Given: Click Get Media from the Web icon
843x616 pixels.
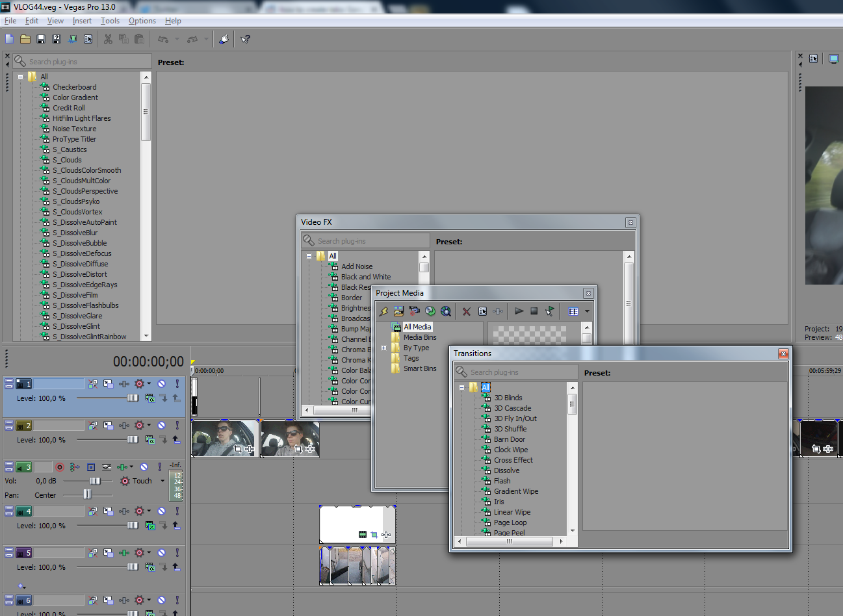Looking at the screenshot, I should [x=445, y=311].
